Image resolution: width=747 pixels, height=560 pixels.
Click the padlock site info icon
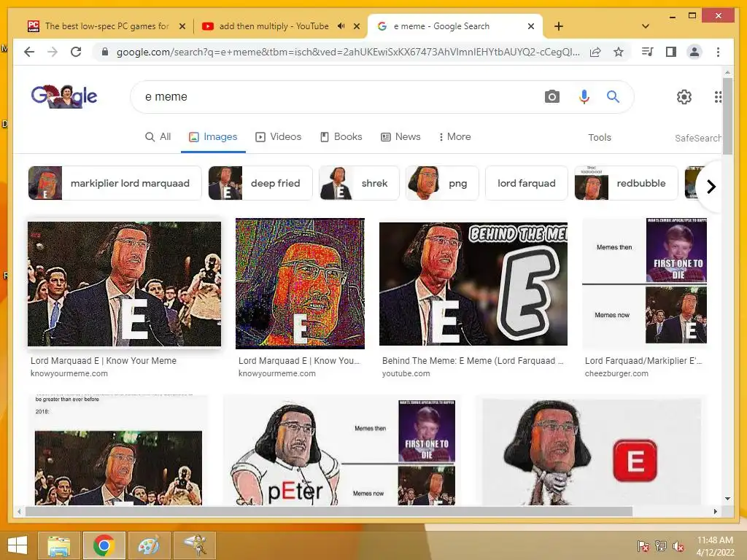105,52
